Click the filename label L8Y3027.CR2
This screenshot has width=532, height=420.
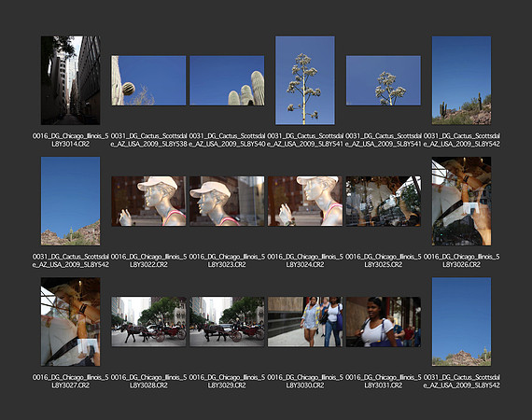71,382
